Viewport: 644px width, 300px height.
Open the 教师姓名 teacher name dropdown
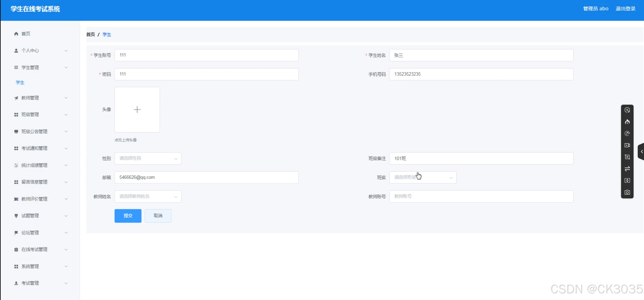[148, 196]
